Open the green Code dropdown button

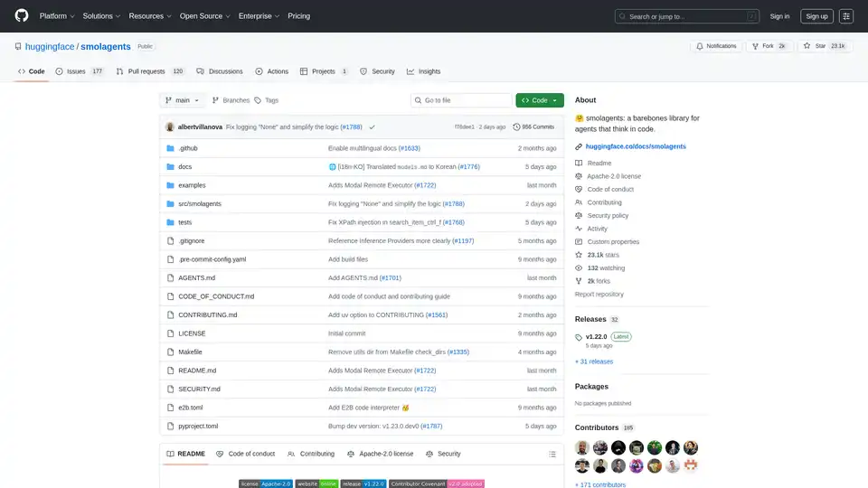540,100
